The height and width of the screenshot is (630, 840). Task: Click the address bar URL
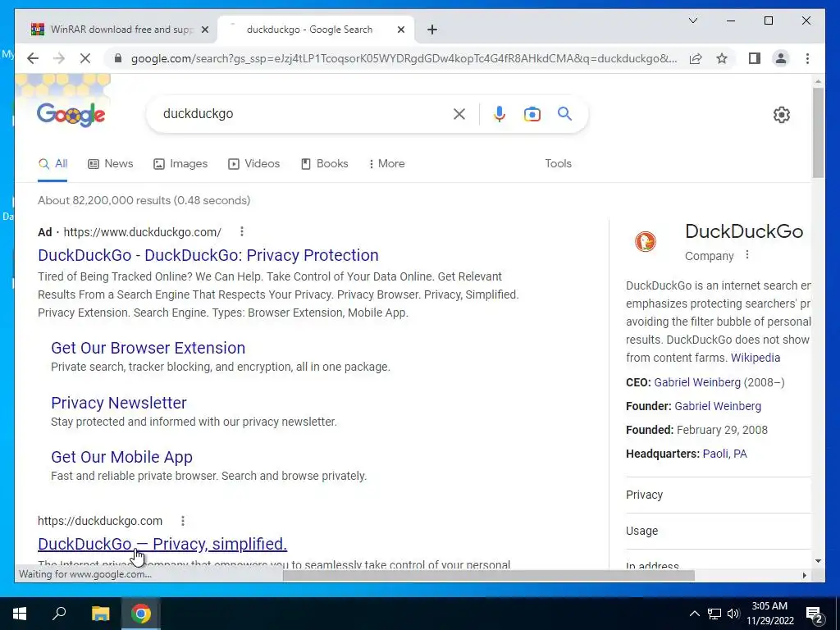pyautogui.click(x=404, y=58)
